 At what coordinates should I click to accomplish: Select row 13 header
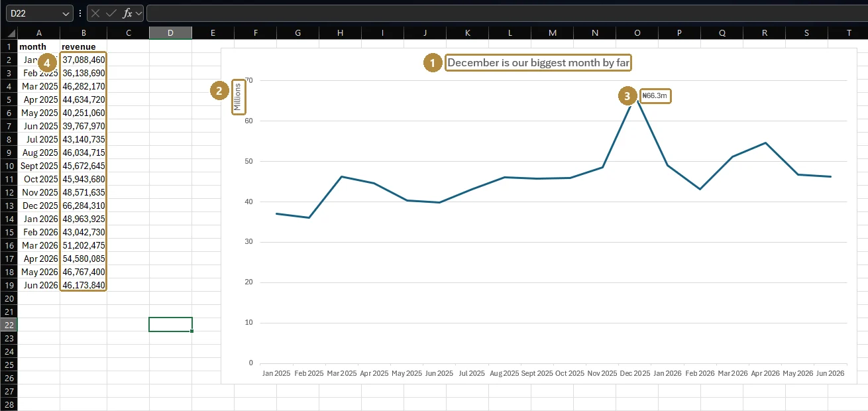pos(9,206)
